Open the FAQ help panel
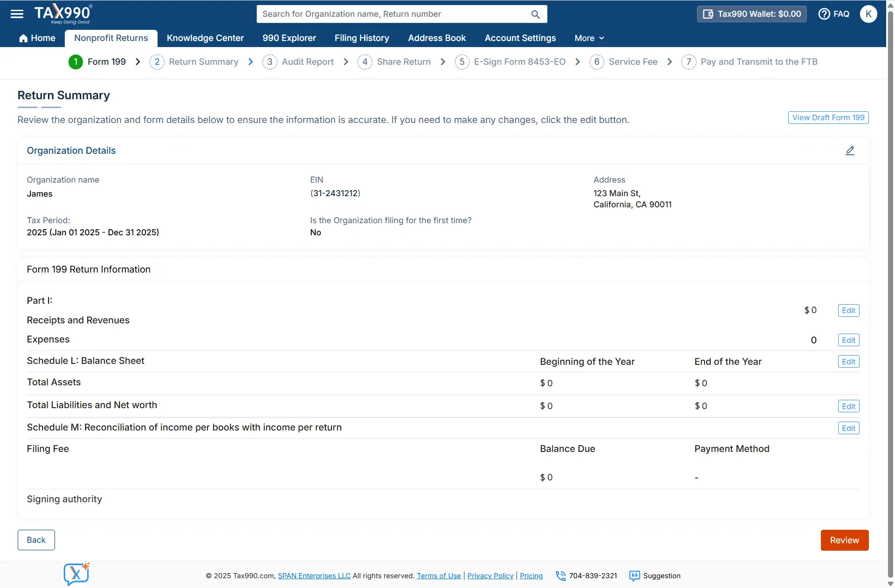 (x=834, y=14)
